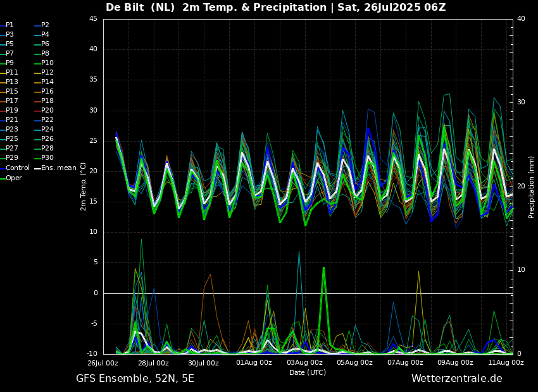Click the Wetterzentrale.de credit text
538x392 pixels.
click(457, 379)
